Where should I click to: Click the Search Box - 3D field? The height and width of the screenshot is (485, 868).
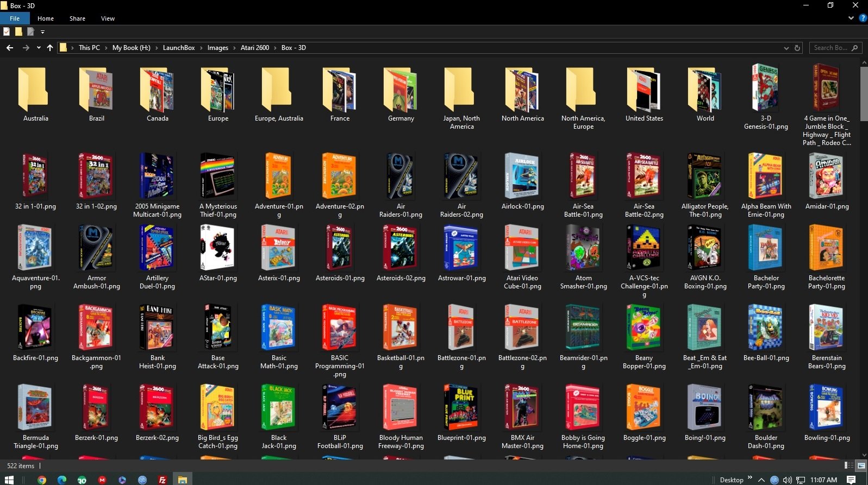coord(835,48)
